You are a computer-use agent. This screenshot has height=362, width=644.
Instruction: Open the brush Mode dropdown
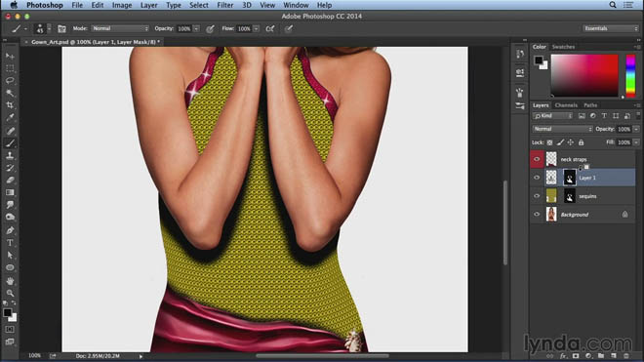tap(120, 28)
